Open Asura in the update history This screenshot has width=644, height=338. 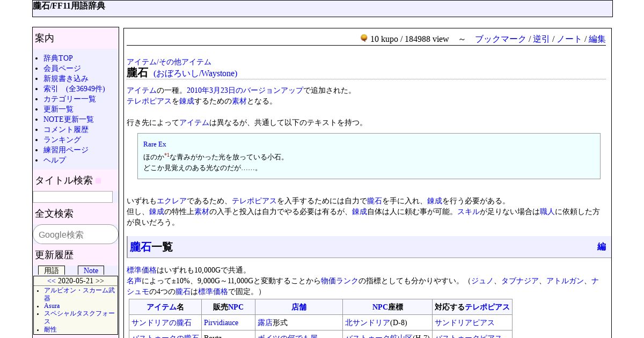click(52, 306)
